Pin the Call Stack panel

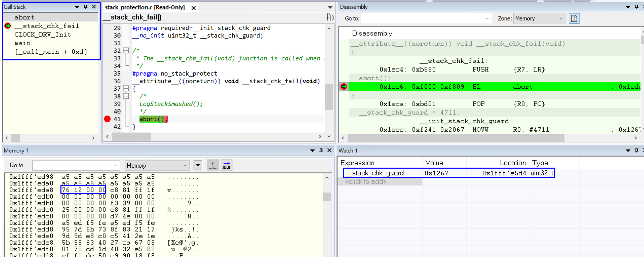(85, 7)
